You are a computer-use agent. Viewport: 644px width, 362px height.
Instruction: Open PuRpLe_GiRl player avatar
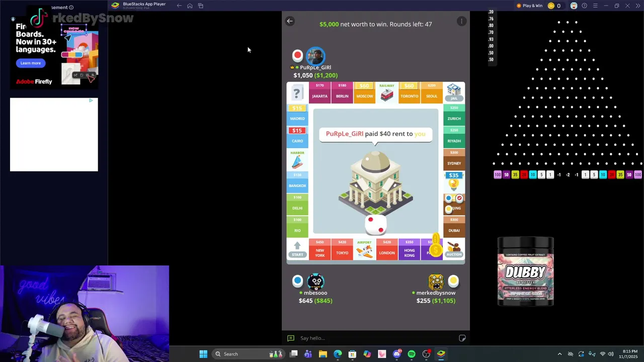pos(315,55)
